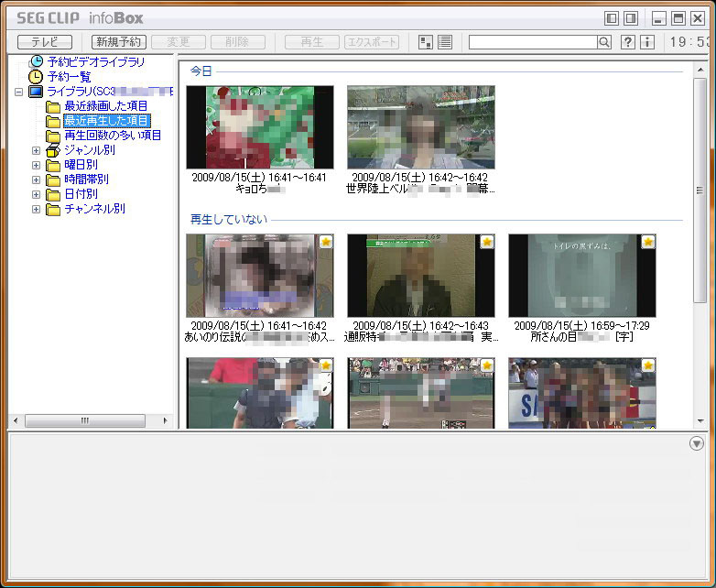Expand the チャンネル別 node
Image resolution: width=716 pixels, height=588 pixels.
coord(36,209)
